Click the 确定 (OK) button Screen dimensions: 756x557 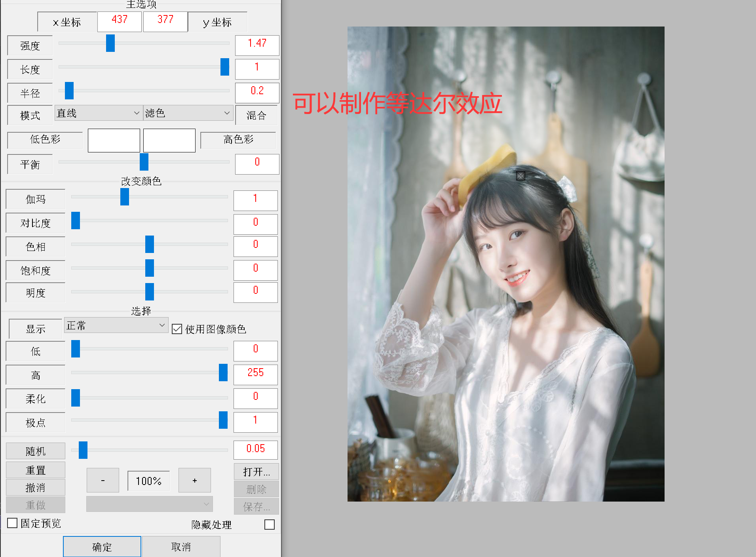click(x=101, y=546)
